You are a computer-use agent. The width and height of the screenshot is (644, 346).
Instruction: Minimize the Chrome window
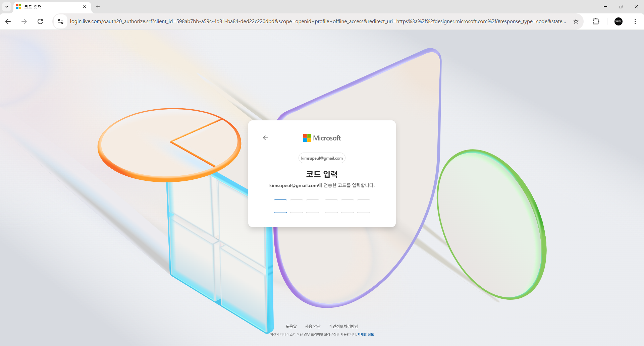point(605,7)
